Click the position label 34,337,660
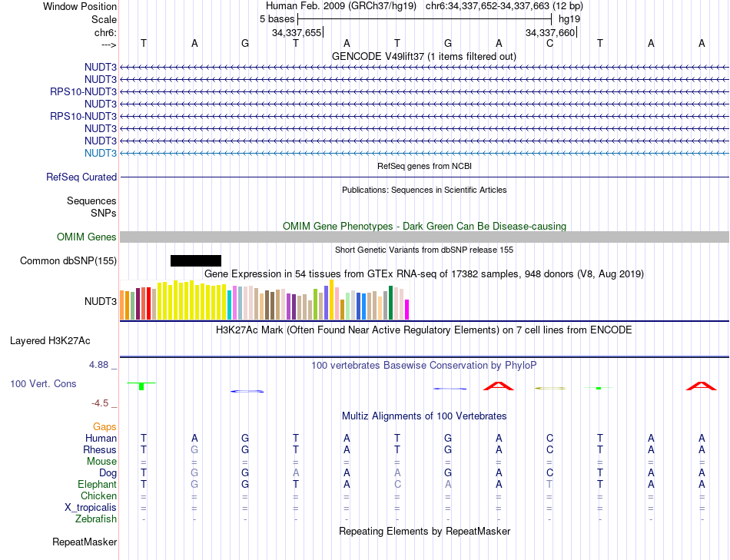 click(550, 32)
